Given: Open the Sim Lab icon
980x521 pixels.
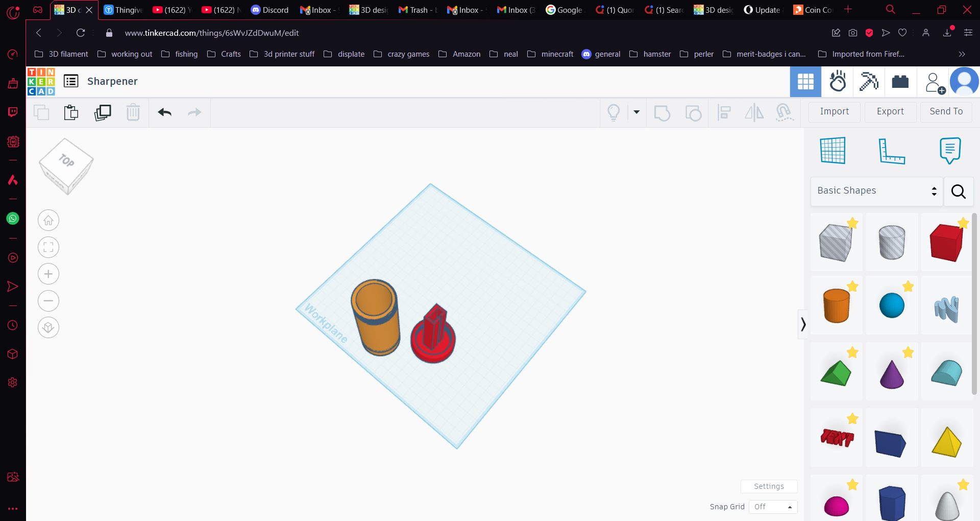Looking at the screenshot, I should tap(837, 82).
